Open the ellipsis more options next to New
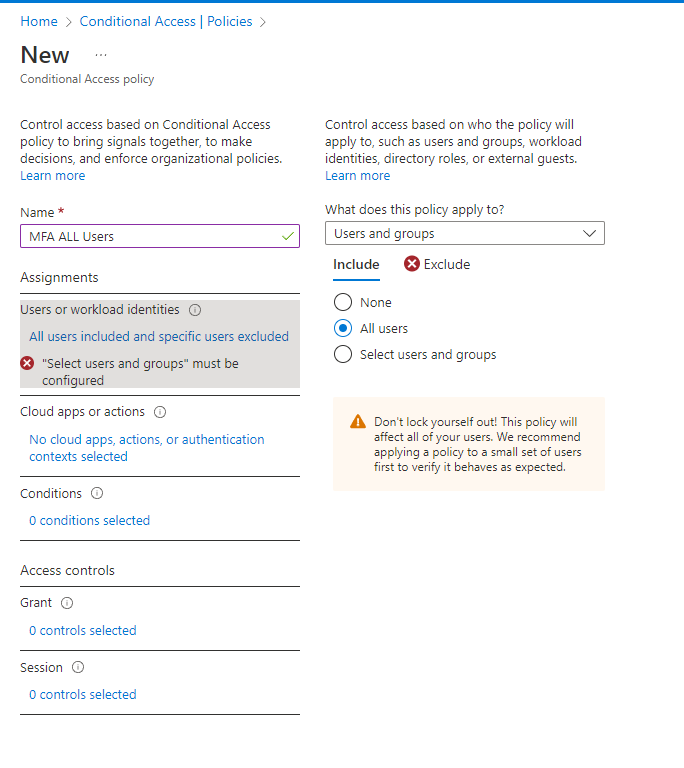This screenshot has height=768, width=684. coord(101,55)
